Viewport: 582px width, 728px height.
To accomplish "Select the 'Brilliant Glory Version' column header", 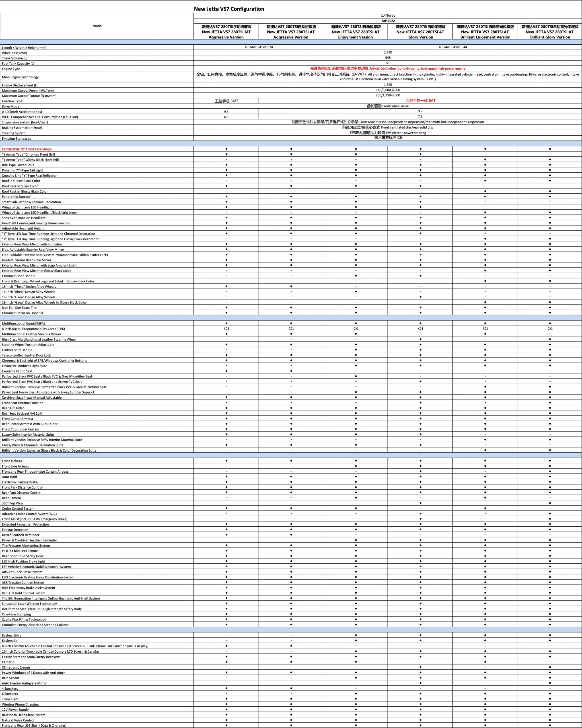I will (550, 32).
